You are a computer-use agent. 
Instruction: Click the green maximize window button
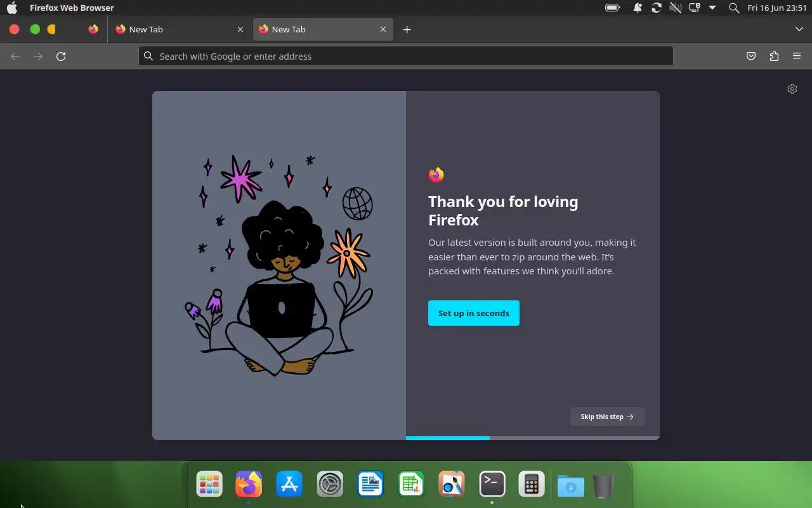pos(35,29)
